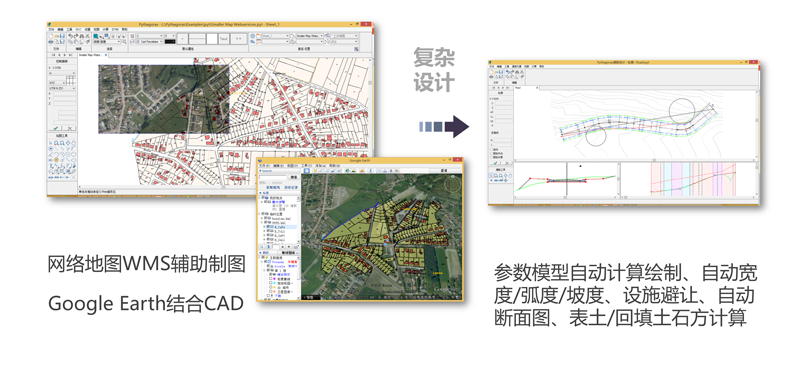Click the Google Earth sidebar toggle toolbar icon
This screenshot has width=800, height=368.
point(307,171)
